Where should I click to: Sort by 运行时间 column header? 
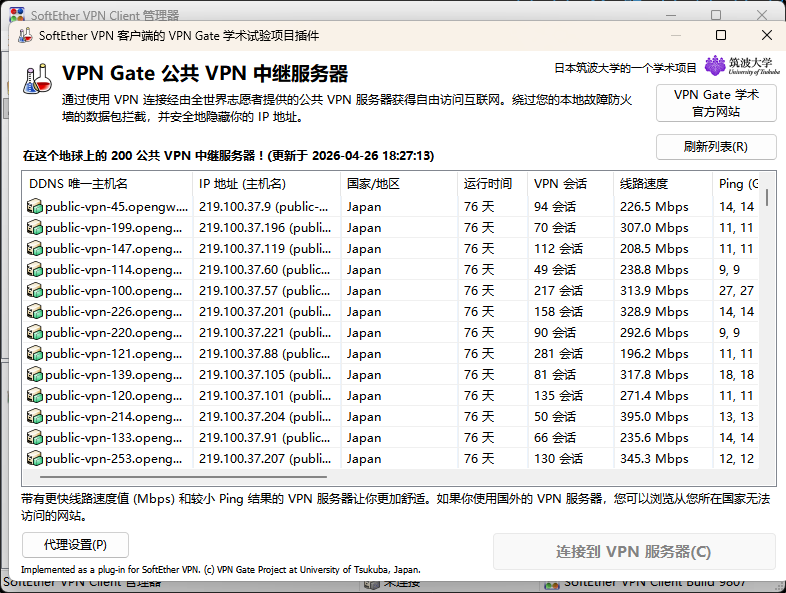click(x=492, y=184)
